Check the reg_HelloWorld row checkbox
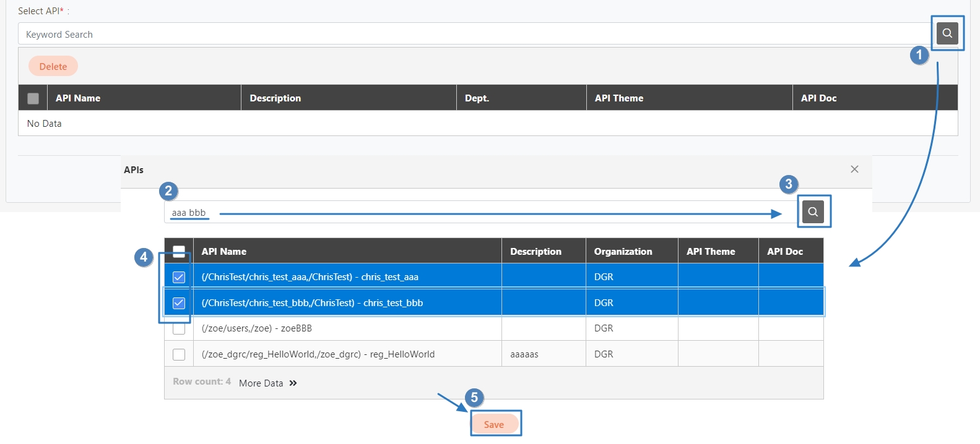The image size is (980, 444). pyautogui.click(x=179, y=354)
